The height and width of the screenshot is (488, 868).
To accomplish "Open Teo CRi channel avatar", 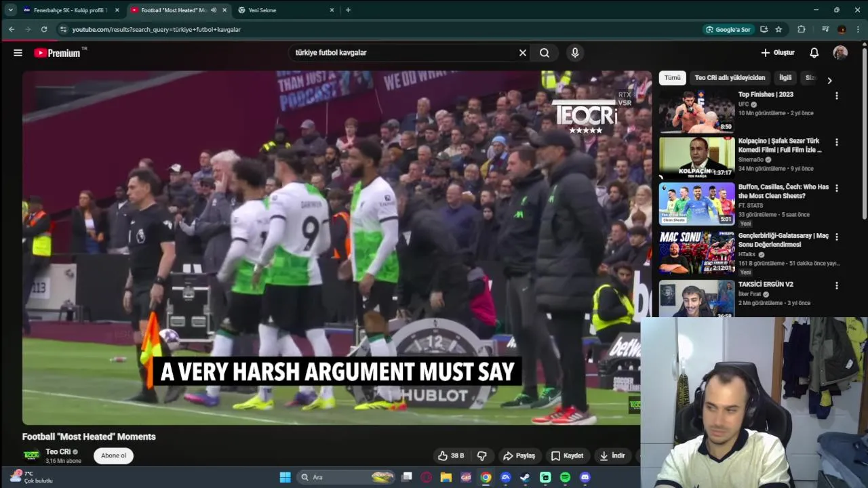I will pos(31,455).
